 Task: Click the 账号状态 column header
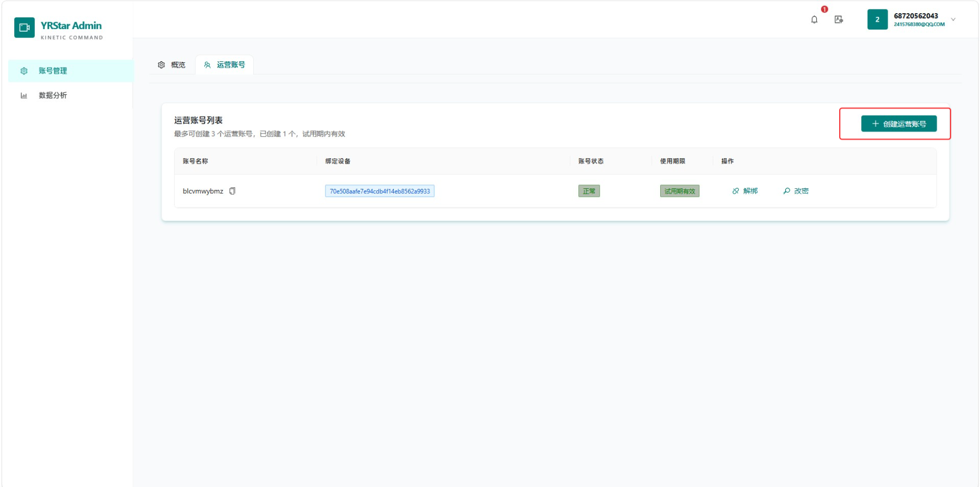pos(591,161)
